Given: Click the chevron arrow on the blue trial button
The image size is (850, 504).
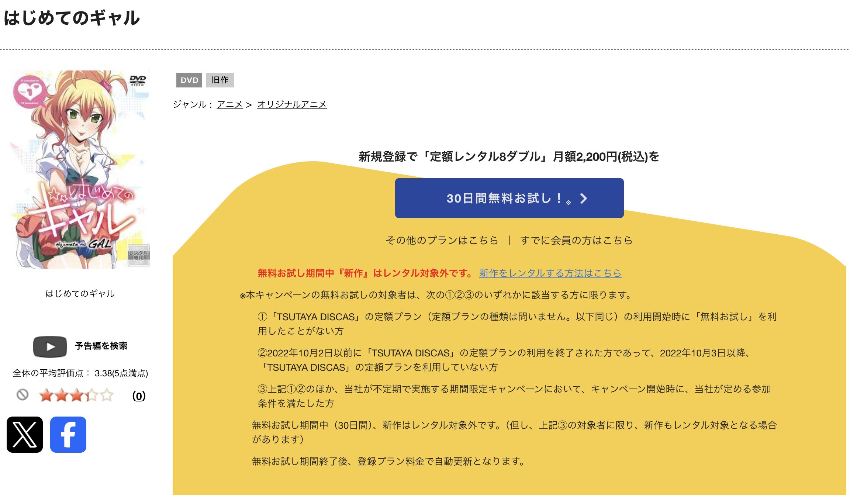Looking at the screenshot, I should click(x=583, y=199).
